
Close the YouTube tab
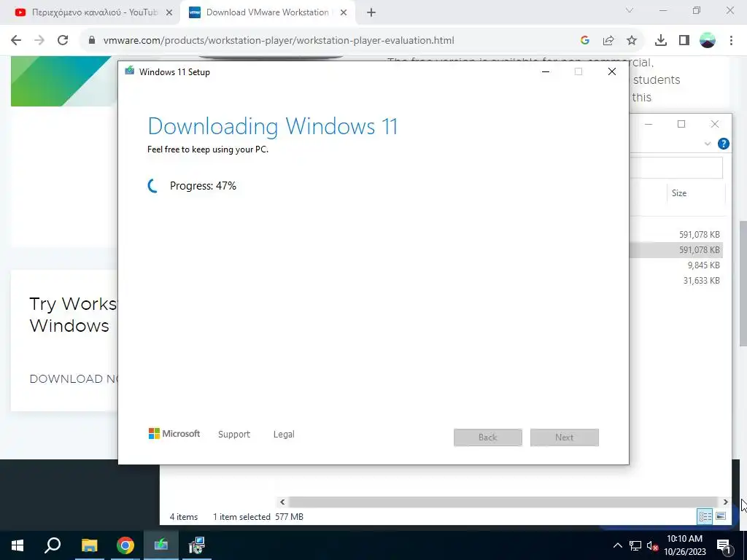click(x=169, y=13)
